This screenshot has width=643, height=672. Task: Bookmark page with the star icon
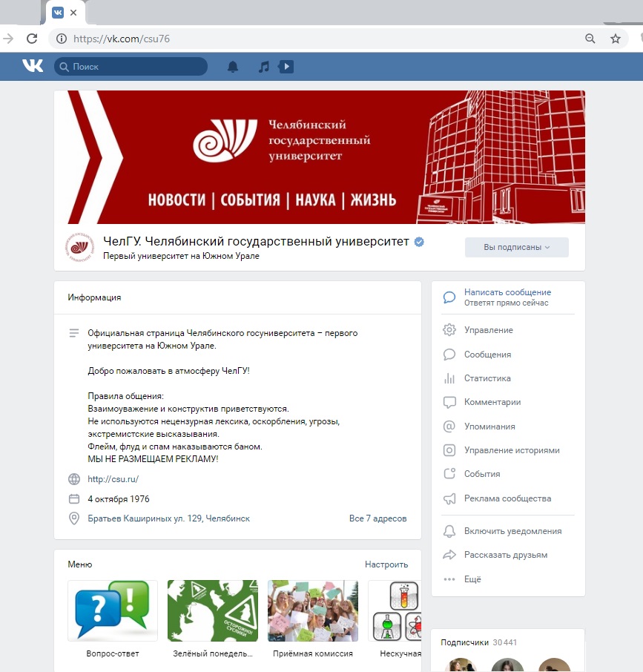(615, 39)
